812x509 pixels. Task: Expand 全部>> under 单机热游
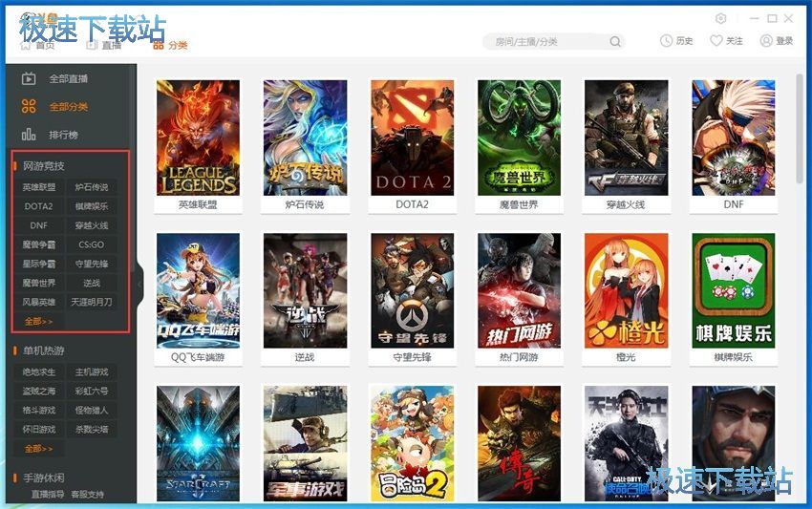(x=39, y=449)
